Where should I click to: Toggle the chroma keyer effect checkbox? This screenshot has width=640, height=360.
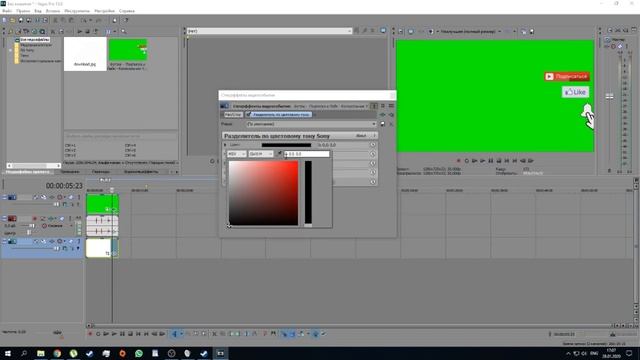point(249,115)
